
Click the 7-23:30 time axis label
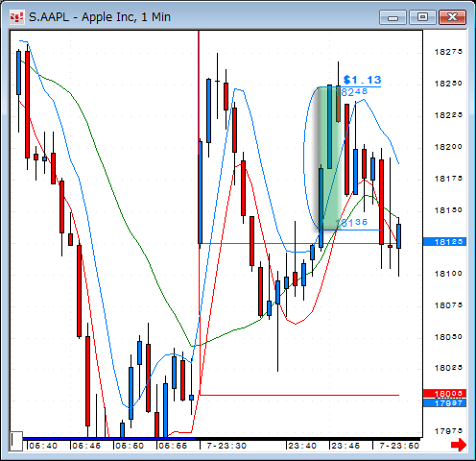226,446
